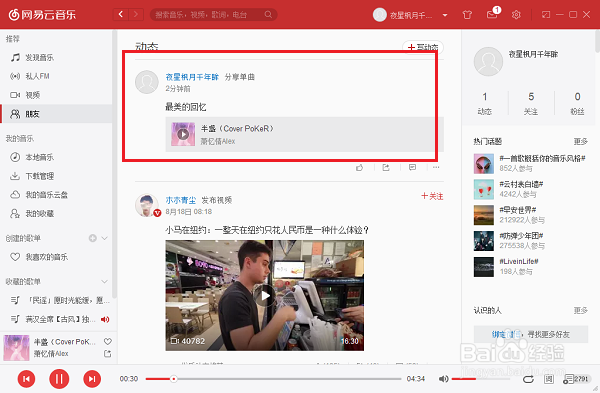Comment on the 最美的回忆 post

coord(412,167)
